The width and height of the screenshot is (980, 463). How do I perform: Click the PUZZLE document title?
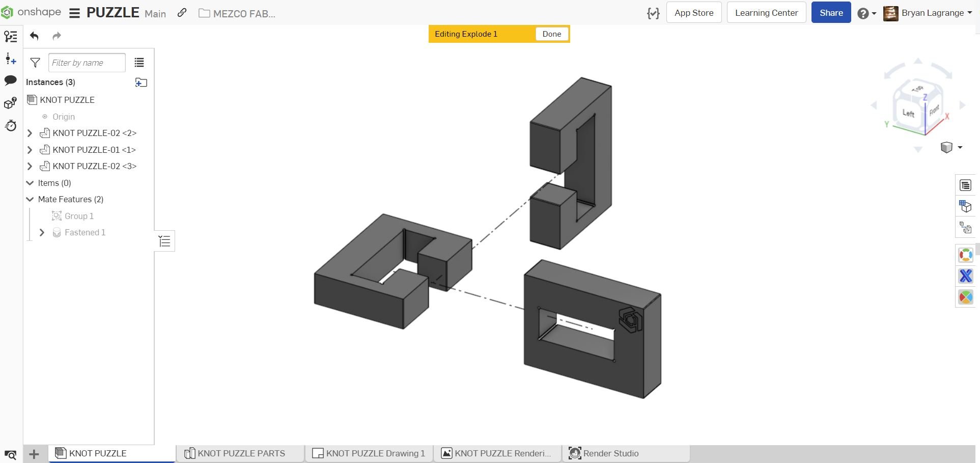[x=113, y=13]
